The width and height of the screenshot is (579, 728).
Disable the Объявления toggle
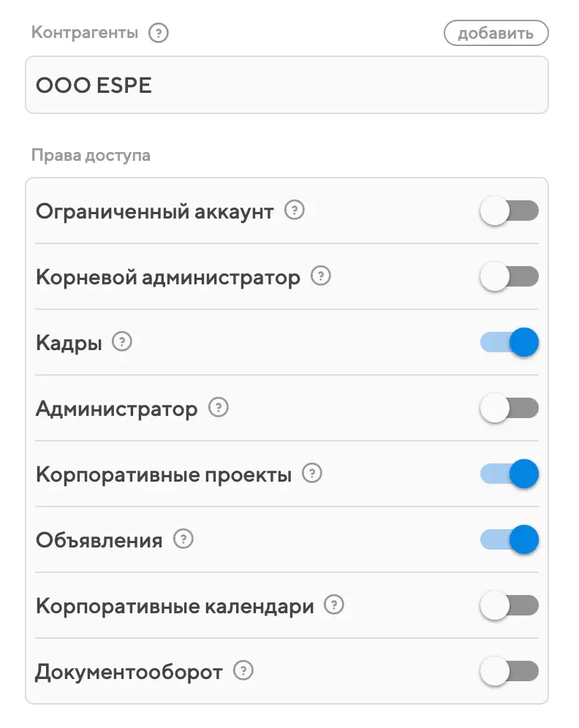[509, 540]
